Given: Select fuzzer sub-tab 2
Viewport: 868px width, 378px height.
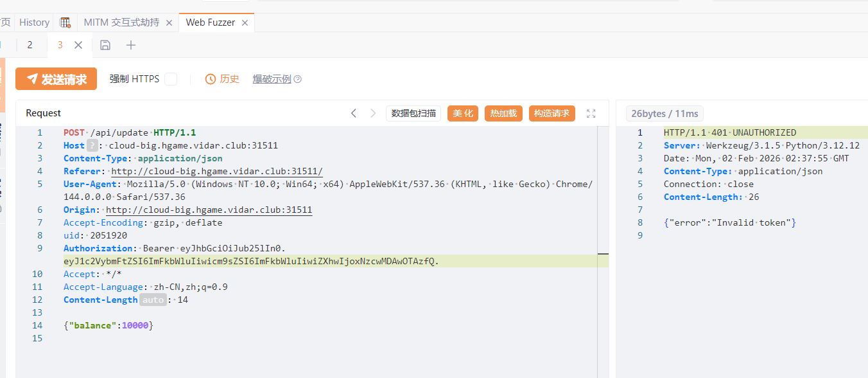Looking at the screenshot, I should pos(30,45).
